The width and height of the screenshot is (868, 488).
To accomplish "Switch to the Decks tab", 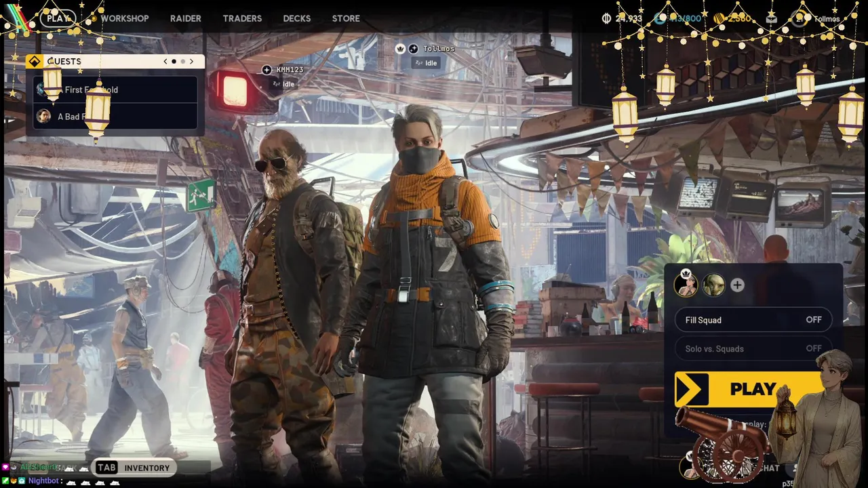I will (x=296, y=18).
